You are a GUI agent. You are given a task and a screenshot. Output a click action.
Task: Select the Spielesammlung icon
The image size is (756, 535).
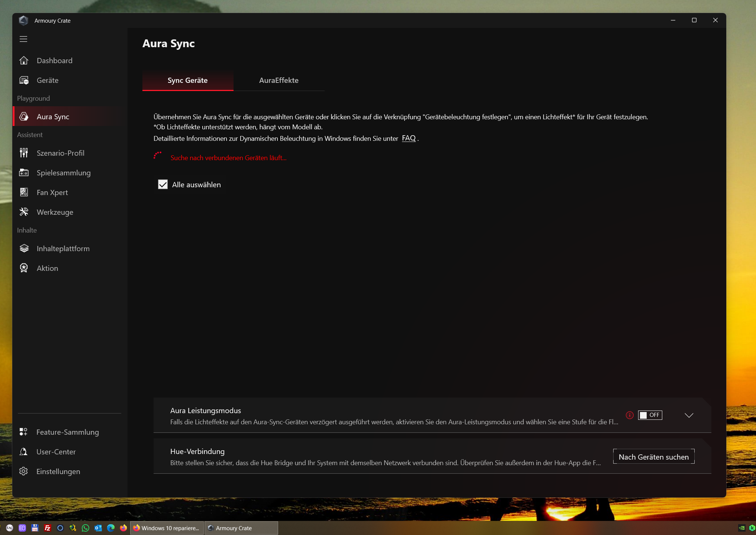pos(24,172)
